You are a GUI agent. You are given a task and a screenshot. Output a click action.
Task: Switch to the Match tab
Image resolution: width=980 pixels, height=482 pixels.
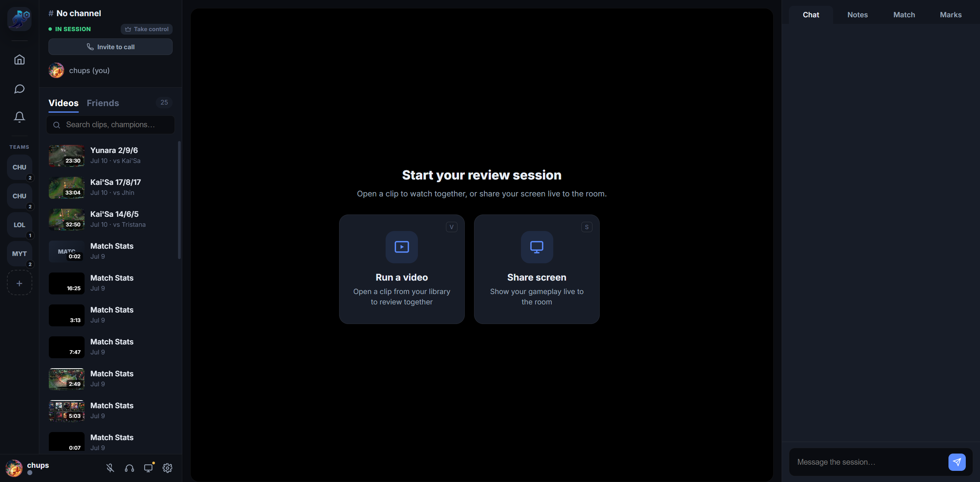904,15
